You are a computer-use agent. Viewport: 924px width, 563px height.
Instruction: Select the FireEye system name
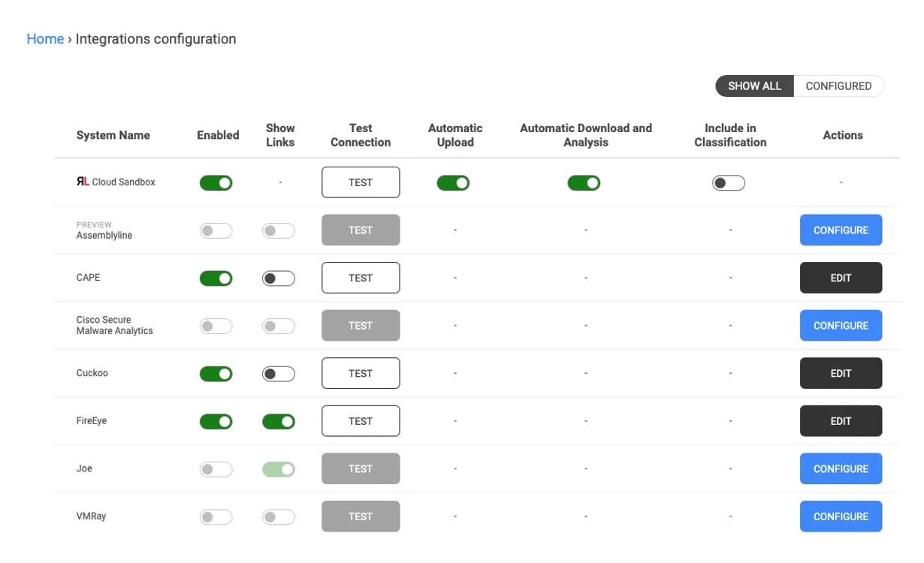point(92,421)
